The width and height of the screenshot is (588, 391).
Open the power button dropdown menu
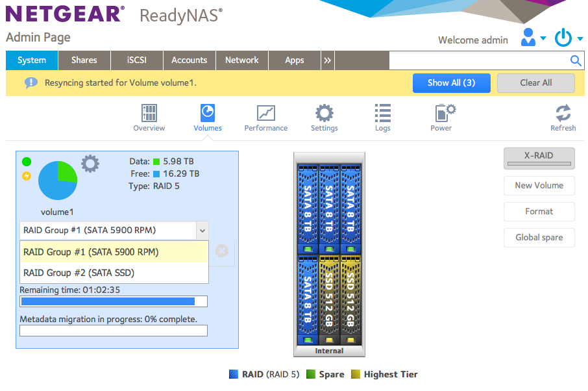point(569,38)
